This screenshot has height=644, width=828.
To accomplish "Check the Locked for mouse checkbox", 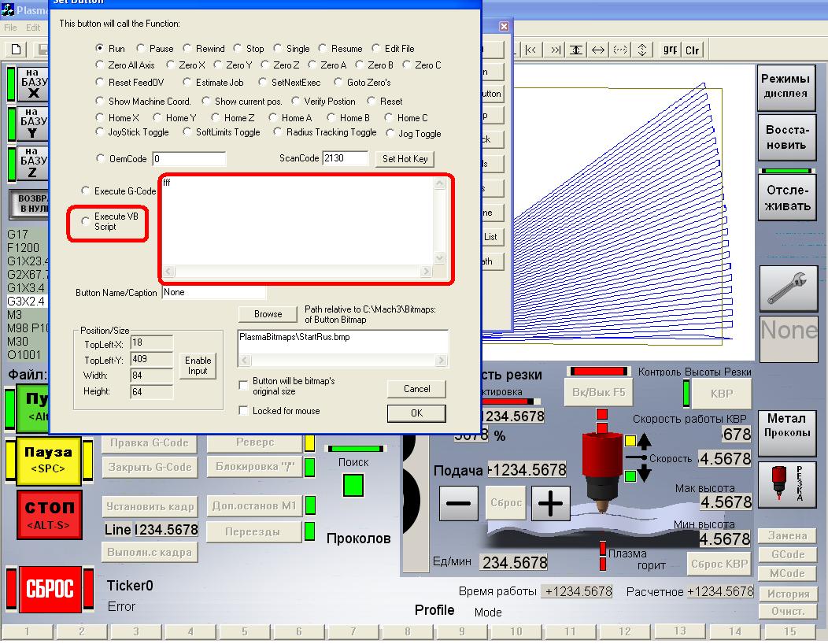I will [x=243, y=410].
